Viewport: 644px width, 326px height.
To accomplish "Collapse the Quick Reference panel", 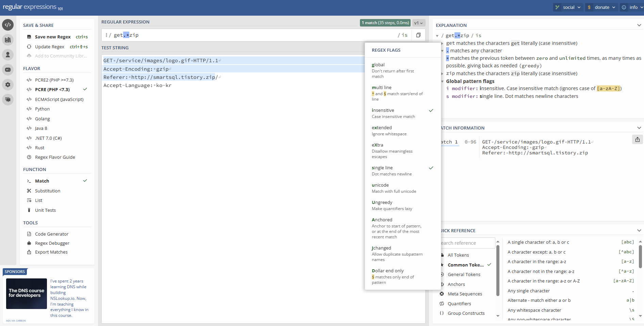I will pos(639,230).
